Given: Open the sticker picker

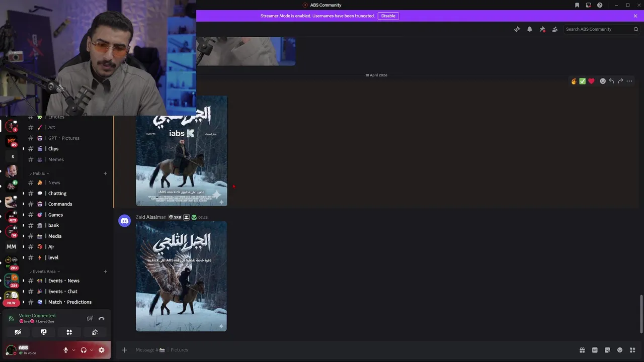Looking at the screenshot, I should point(607,350).
